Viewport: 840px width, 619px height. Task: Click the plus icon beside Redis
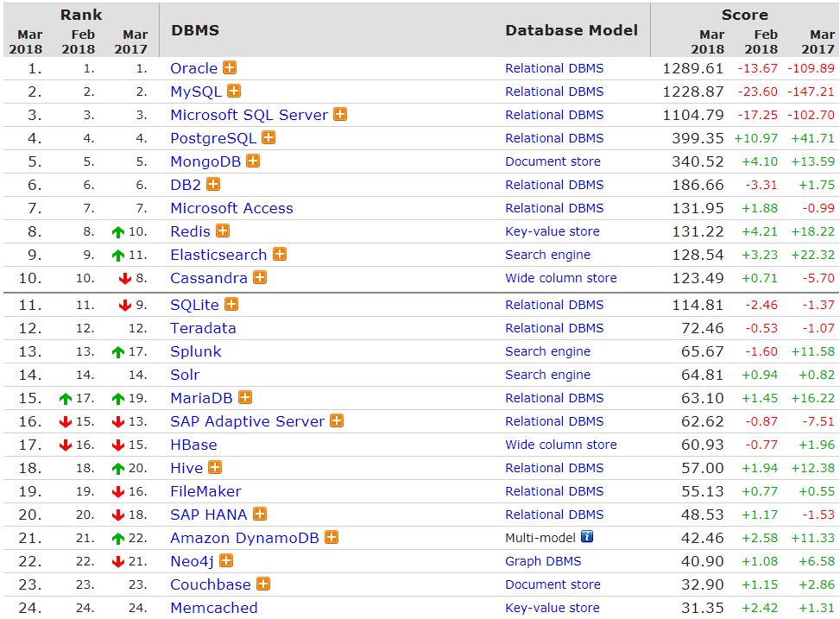223,231
